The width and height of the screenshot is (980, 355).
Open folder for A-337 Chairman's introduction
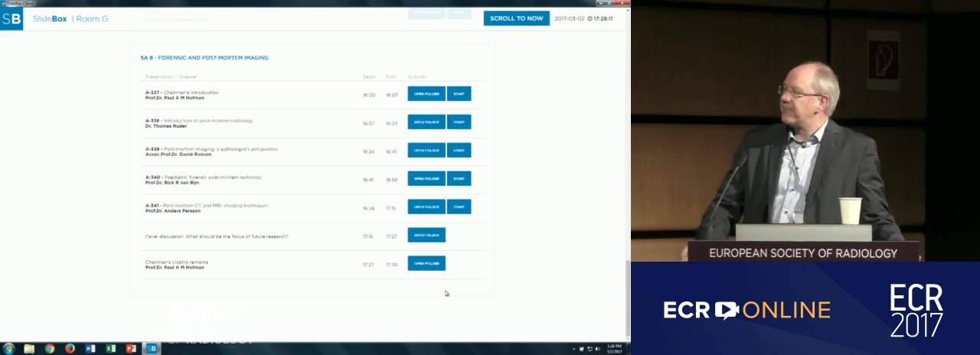pyautogui.click(x=426, y=94)
